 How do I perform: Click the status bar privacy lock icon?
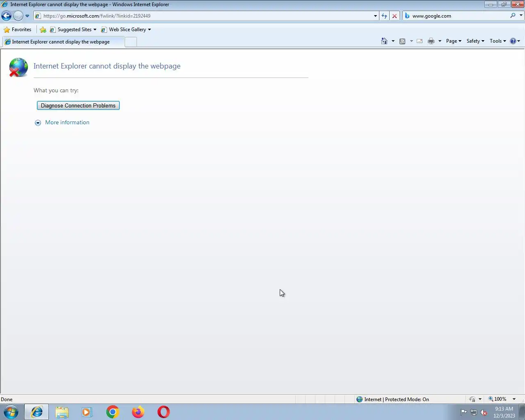click(x=472, y=399)
